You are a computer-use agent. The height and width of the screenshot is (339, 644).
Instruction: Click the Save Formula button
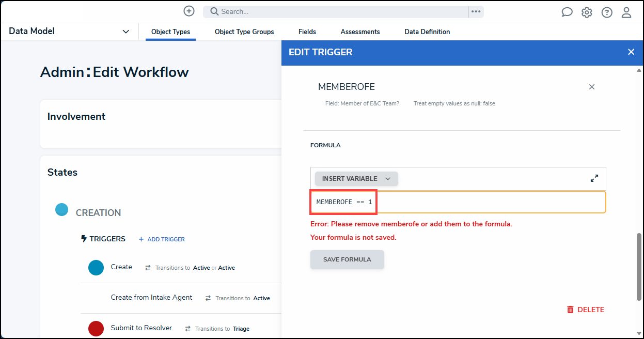coord(347,259)
